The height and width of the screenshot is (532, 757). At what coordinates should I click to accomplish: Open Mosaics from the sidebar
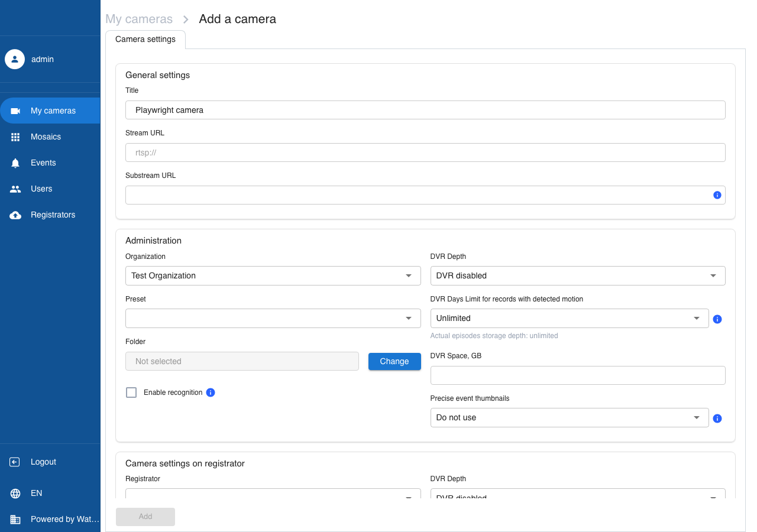pos(50,137)
